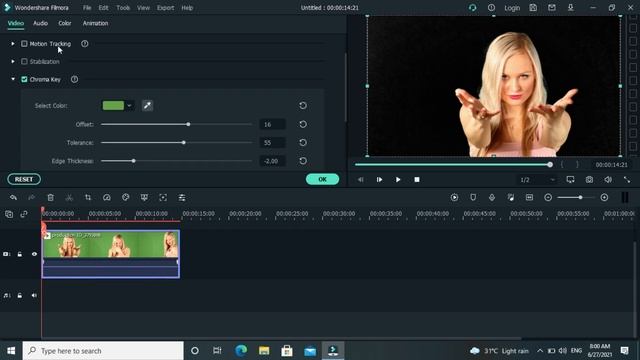
Task: Open Chroma Key help info
Action: coord(74,79)
